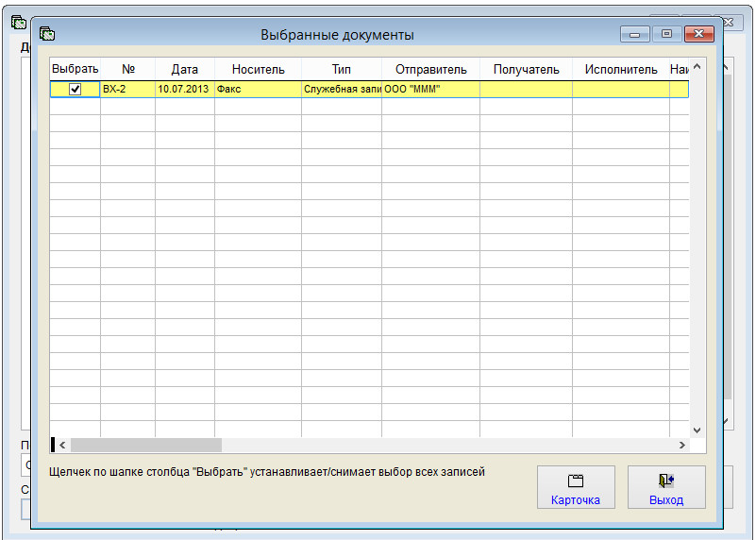Click the Получатель column header
756x540 pixels.
click(526, 69)
